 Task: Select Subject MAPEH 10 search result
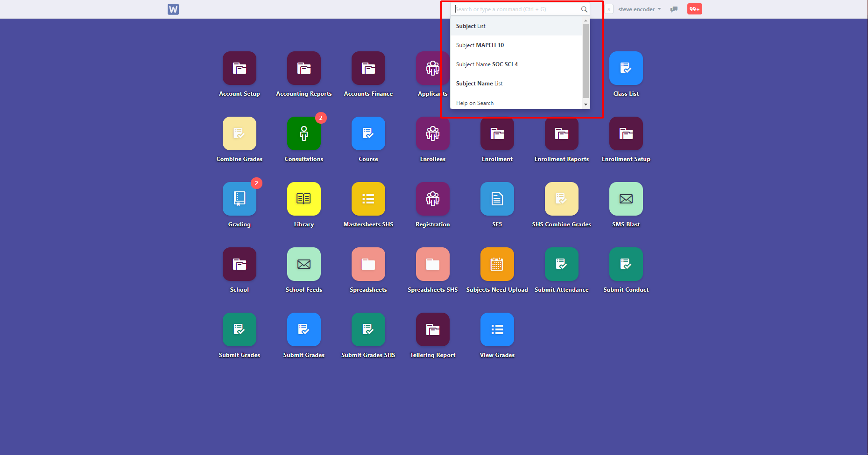516,45
